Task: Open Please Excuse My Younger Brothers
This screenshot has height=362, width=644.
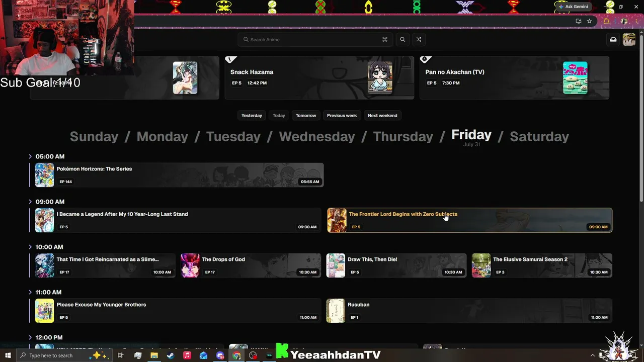Action: (176, 311)
